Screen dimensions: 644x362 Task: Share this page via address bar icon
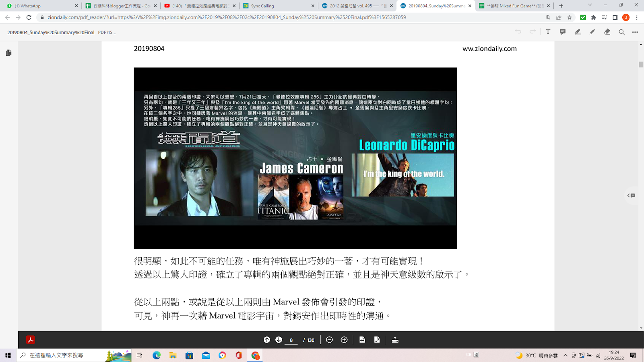click(559, 17)
